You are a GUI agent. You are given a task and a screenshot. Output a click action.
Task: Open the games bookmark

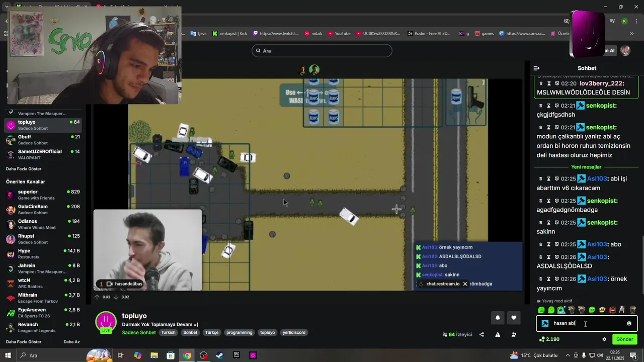[484, 34]
